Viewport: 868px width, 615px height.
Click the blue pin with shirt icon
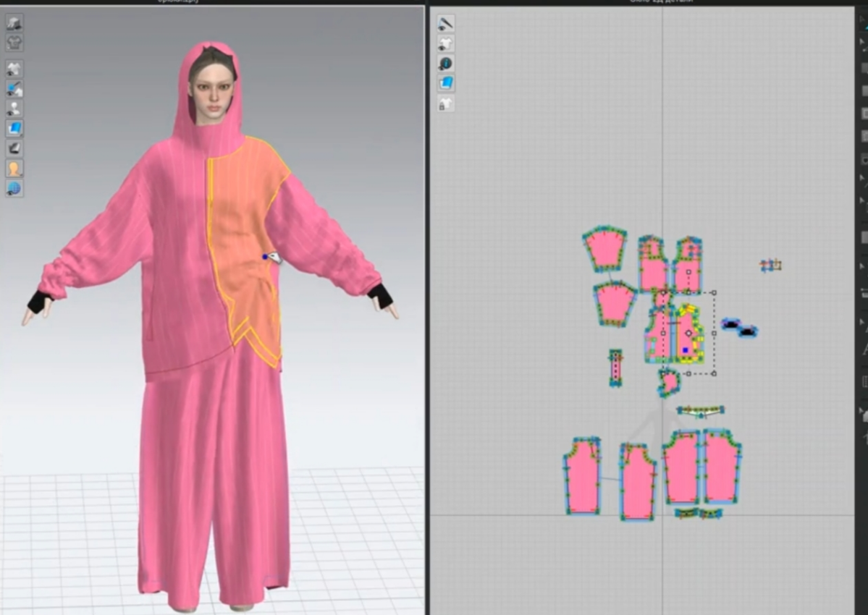(14, 89)
